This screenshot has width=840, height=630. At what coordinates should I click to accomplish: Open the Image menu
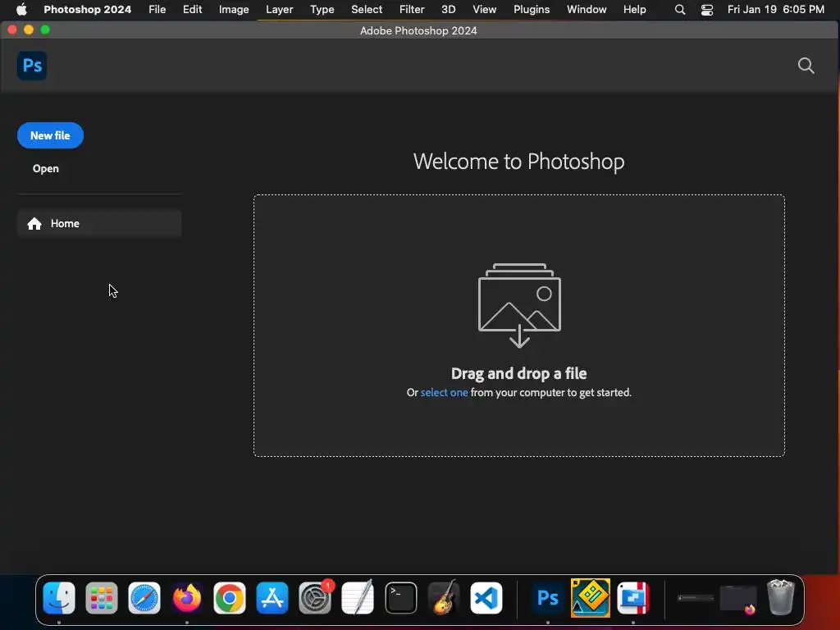click(x=234, y=9)
